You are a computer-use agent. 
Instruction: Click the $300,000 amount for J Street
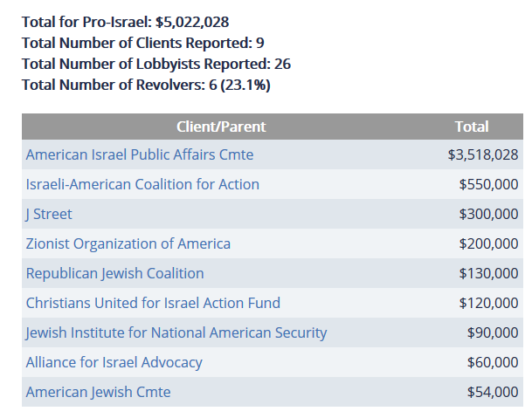pyautogui.click(x=488, y=214)
